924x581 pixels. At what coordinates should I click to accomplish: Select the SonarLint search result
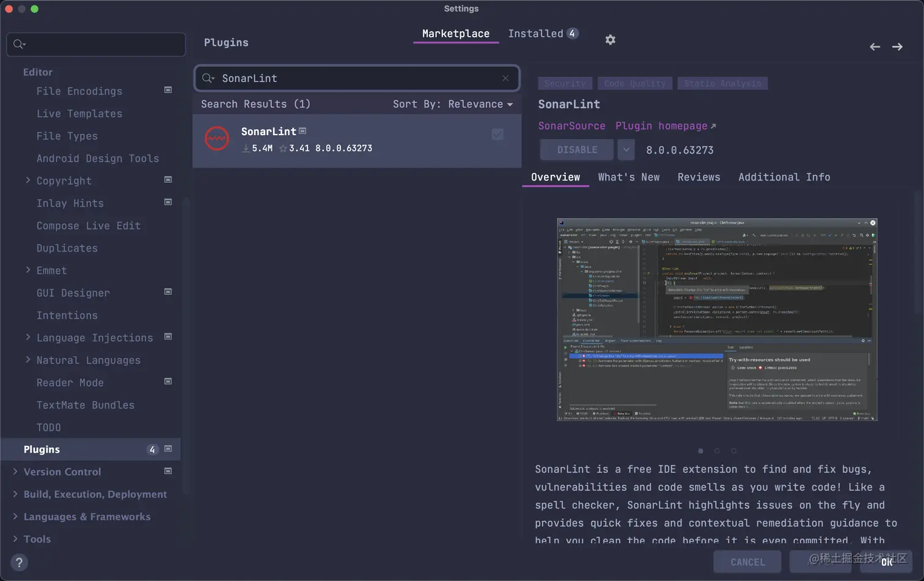point(357,141)
